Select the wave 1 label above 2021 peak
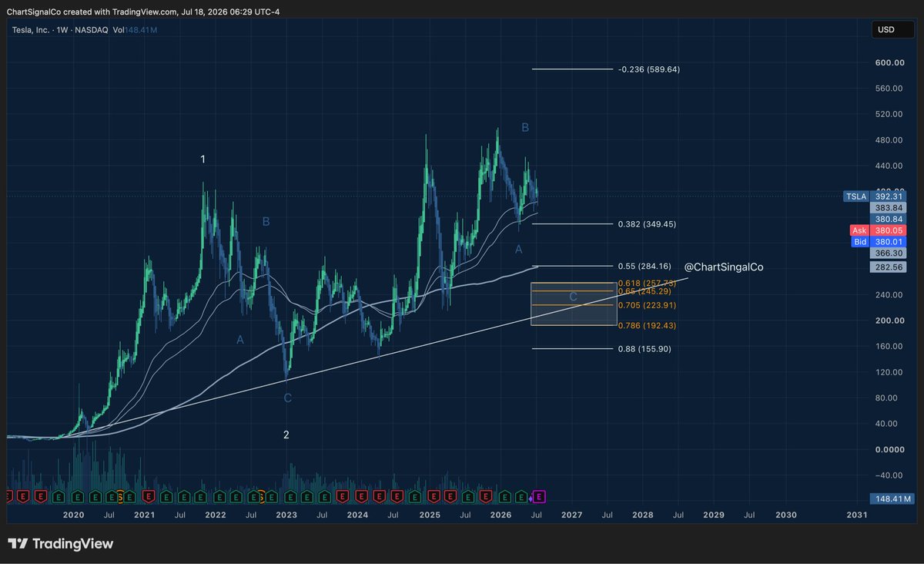Screen dimensions: 924x564 tap(203, 159)
